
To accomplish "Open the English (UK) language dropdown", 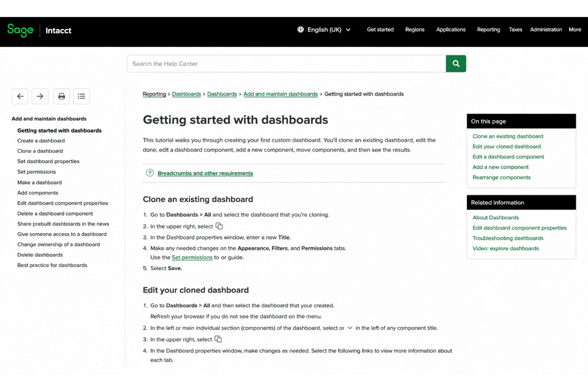I will [324, 30].
